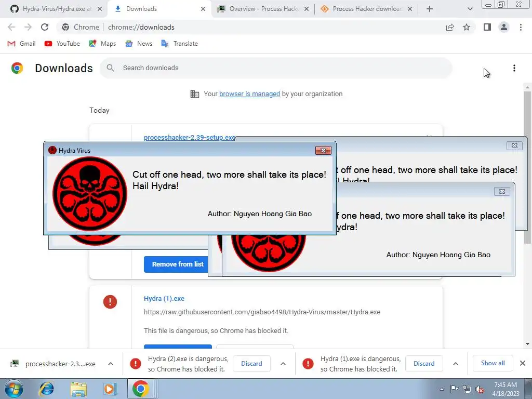The width and height of the screenshot is (532, 399).
Task: Click the Action Center flag tray icon
Action: point(454,389)
